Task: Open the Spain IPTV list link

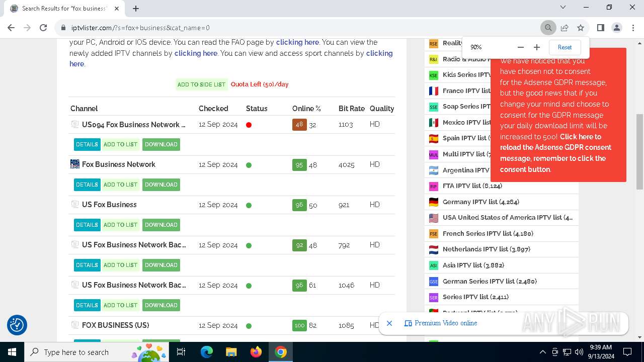Action: coord(465,138)
